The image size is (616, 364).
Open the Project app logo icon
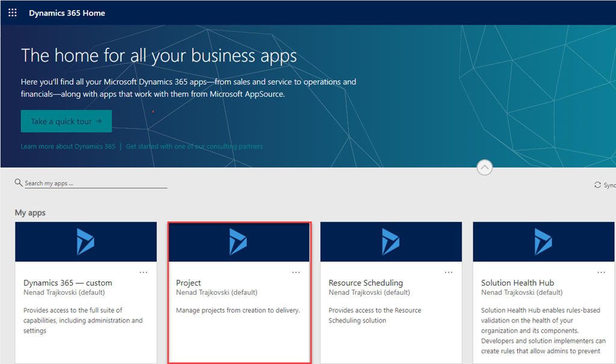click(239, 242)
